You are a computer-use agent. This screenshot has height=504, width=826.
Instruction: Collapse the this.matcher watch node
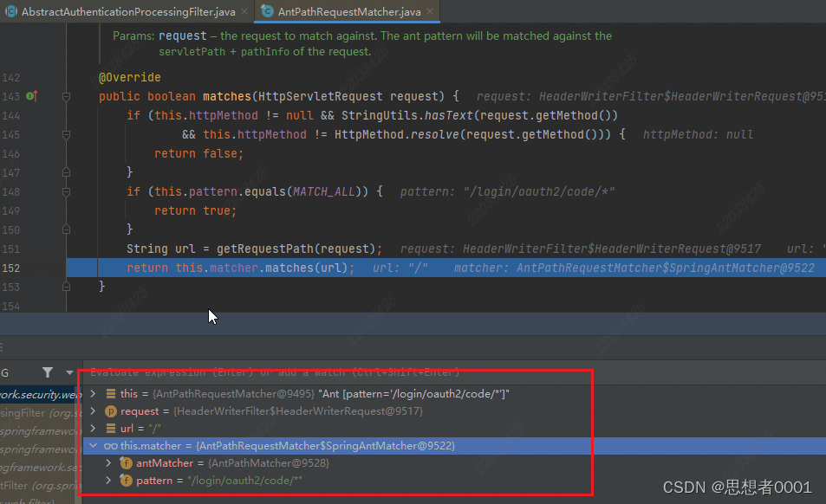(x=94, y=446)
